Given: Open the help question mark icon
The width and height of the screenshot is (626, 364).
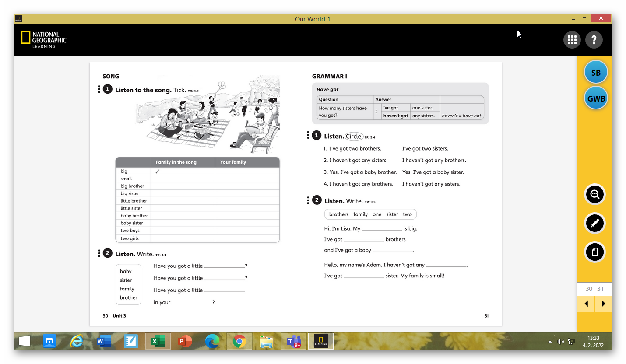Looking at the screenshot, I should click(594, 40).
